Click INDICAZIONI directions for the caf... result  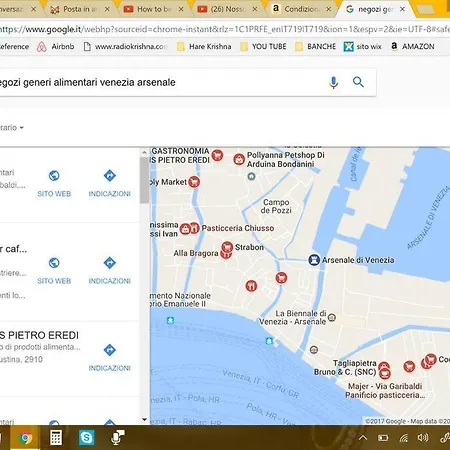point(110,263)
